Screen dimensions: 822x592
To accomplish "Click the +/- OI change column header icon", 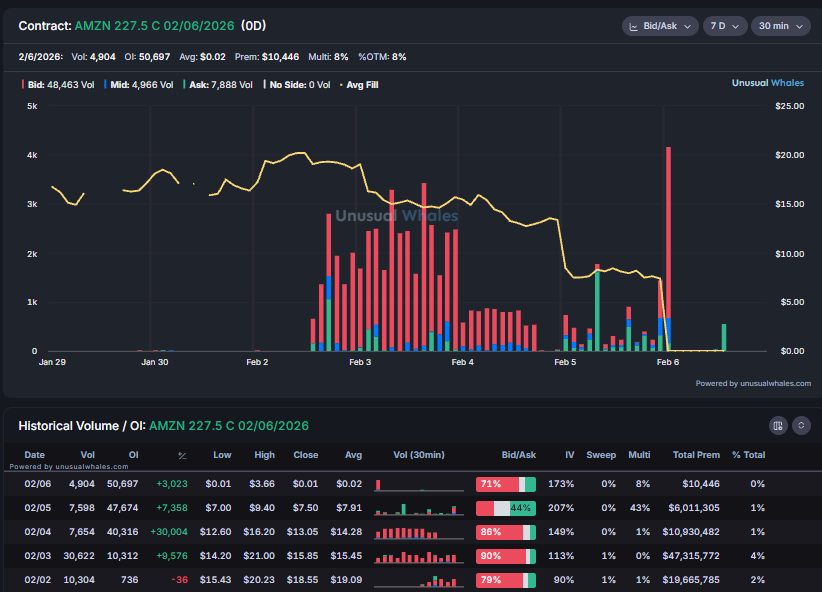I will 182,455.
